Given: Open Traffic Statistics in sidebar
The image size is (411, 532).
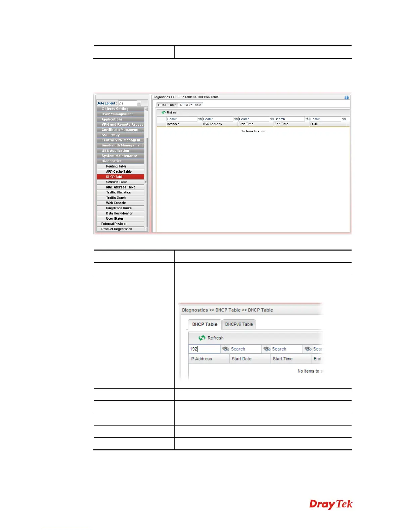Looking at the screenshot, I should pyautogui.click(x=120, y=192).
